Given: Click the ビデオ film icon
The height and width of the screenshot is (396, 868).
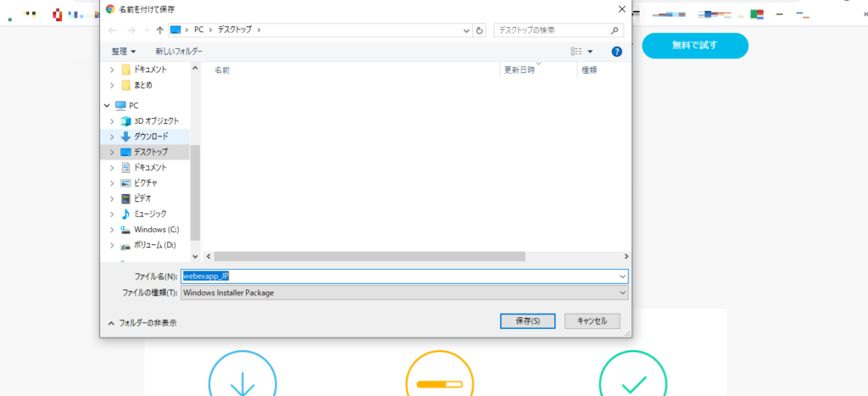Looking at the screenshot, I should click(125, 198).
